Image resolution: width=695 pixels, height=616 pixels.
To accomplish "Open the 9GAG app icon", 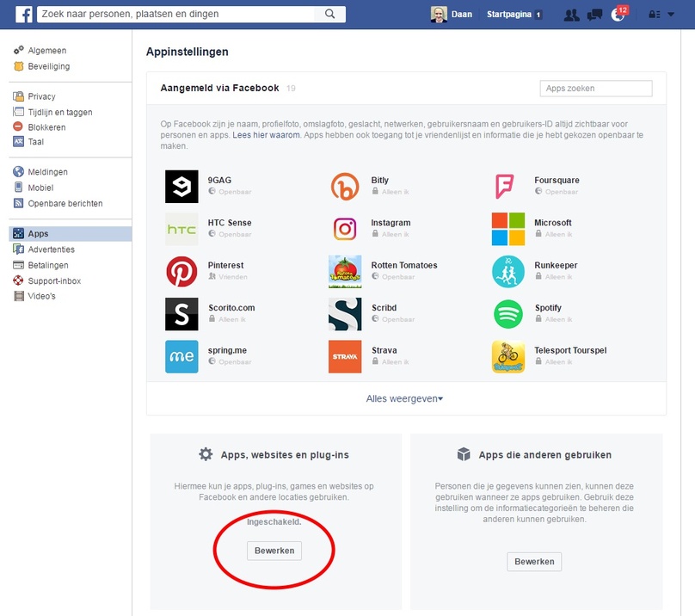I will 181,187.
